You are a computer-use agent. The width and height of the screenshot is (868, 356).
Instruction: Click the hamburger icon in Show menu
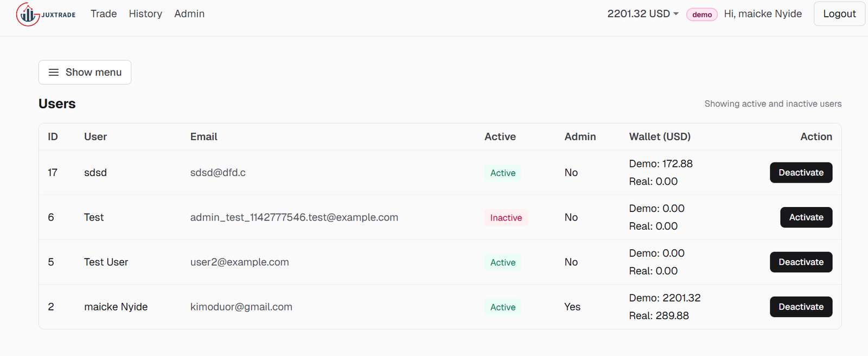click(x=54, y=72)
